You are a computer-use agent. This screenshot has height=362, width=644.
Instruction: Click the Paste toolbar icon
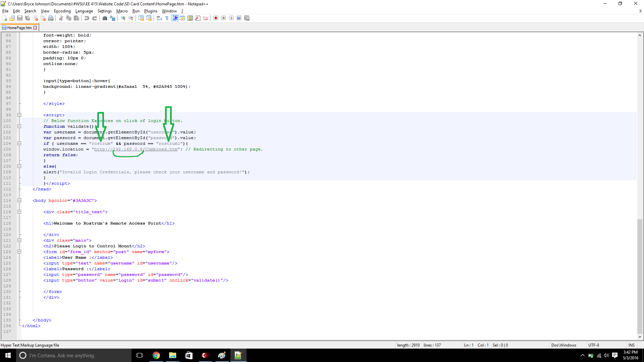[x=76, y=18]
